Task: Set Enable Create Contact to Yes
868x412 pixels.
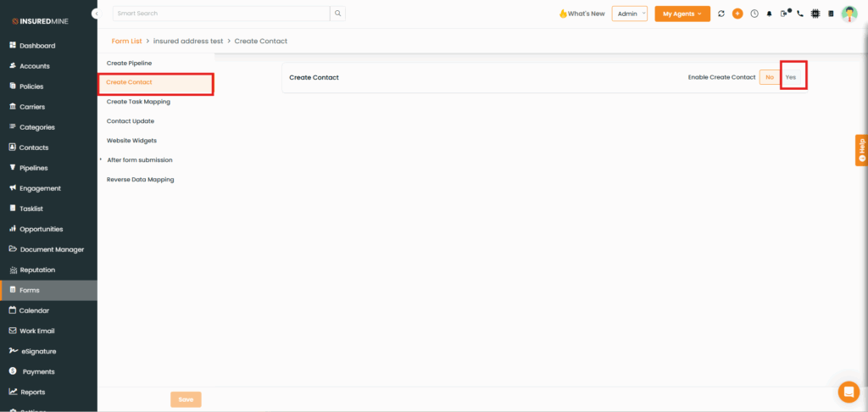Action: click(791, 77)
